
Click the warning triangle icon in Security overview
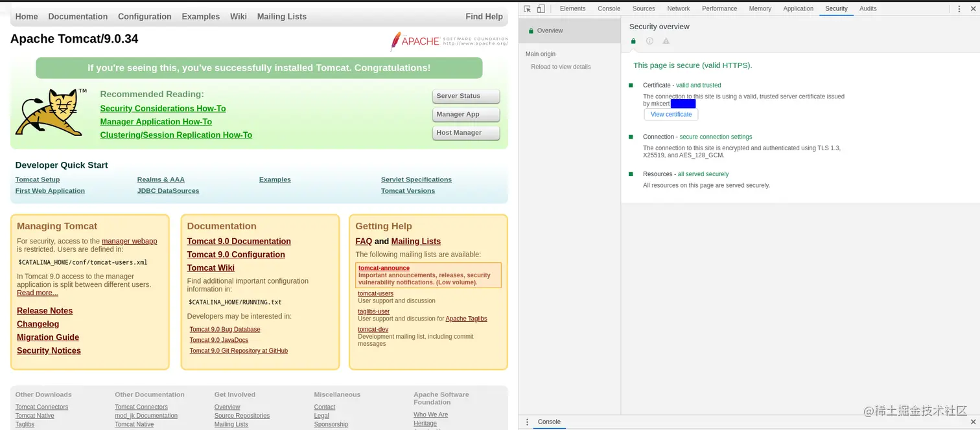(666, 41)
